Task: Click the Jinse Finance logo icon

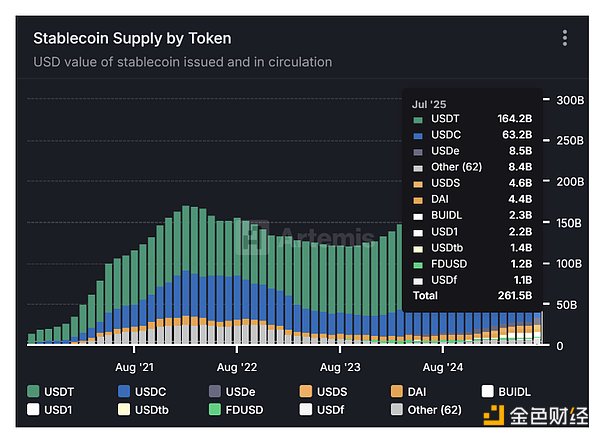Action: [x=494, y=415]
